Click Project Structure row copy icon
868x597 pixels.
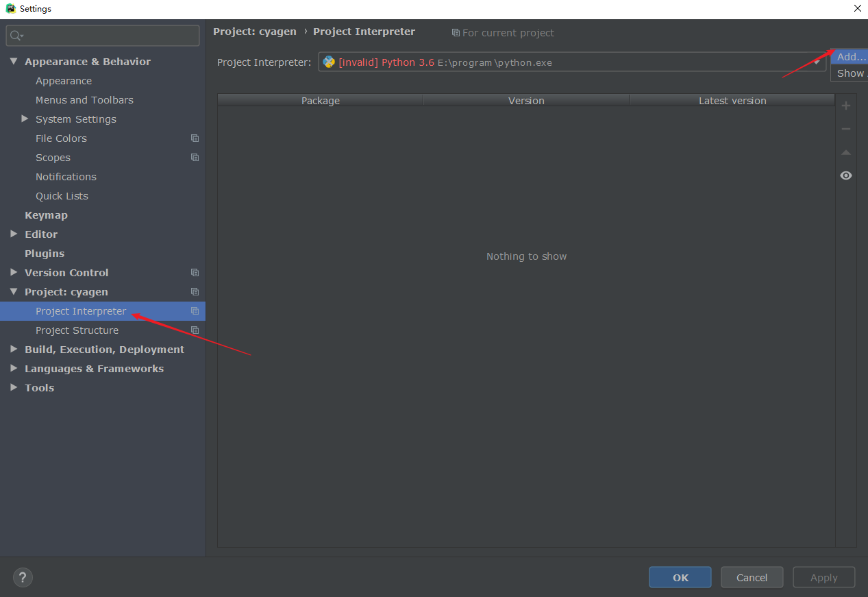click(195, 330)
